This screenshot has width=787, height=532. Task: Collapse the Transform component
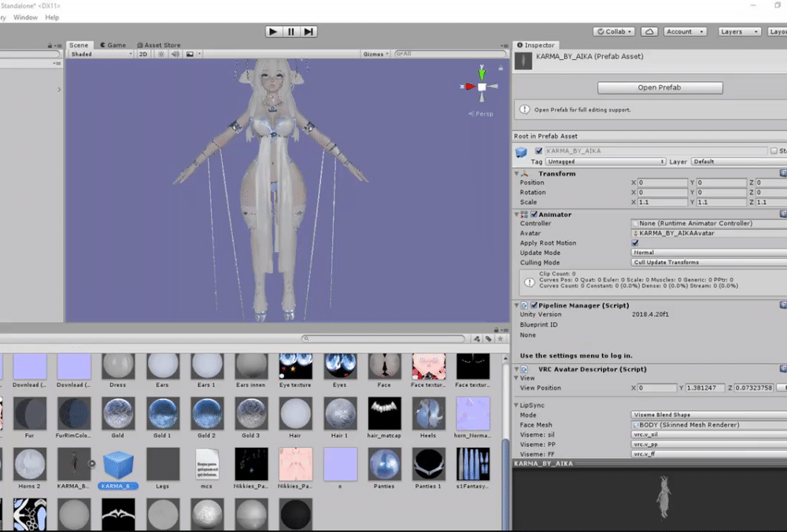coord(516,174)
